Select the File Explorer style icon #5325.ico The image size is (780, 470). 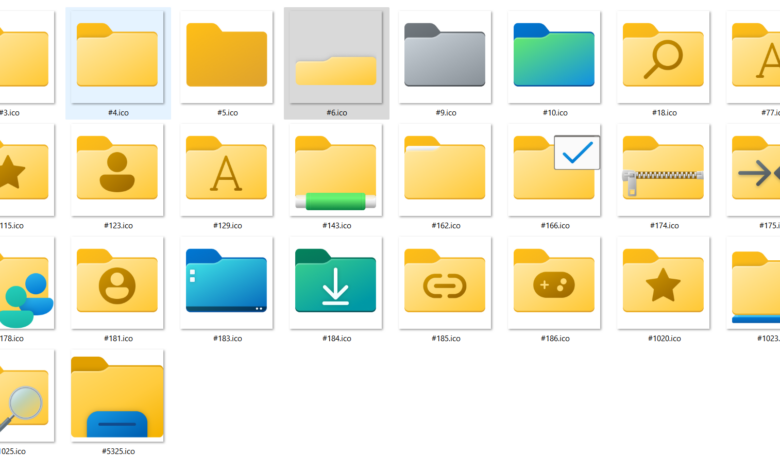(117, 395)
